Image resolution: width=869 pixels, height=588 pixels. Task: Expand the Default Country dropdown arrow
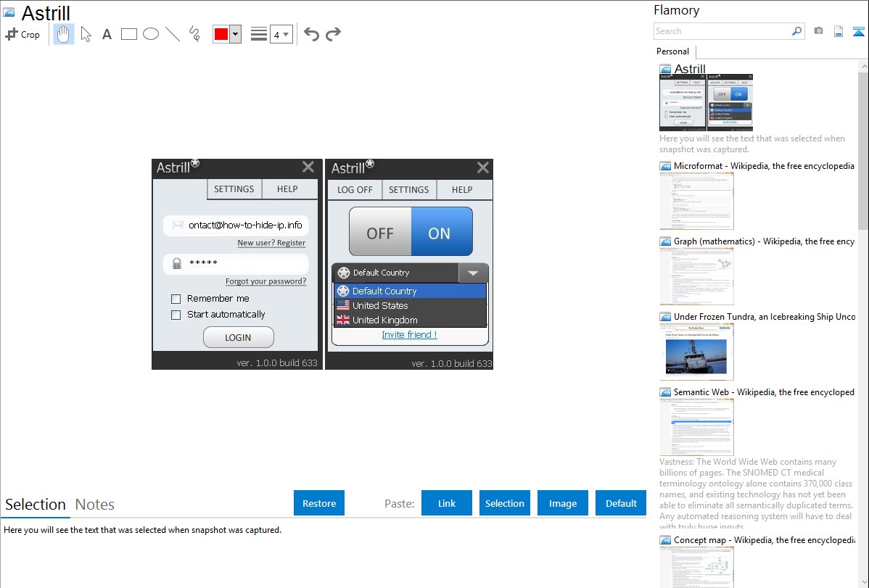coord(473,273)
